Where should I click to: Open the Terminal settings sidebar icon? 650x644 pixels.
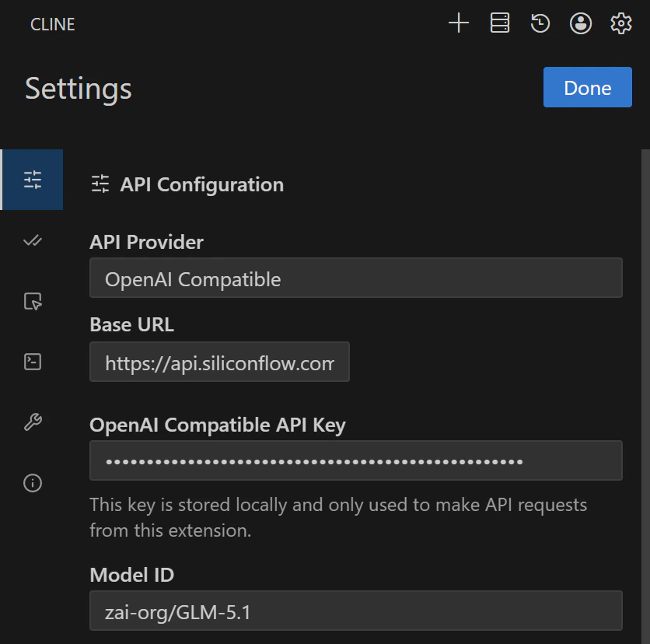coord(33,362)
